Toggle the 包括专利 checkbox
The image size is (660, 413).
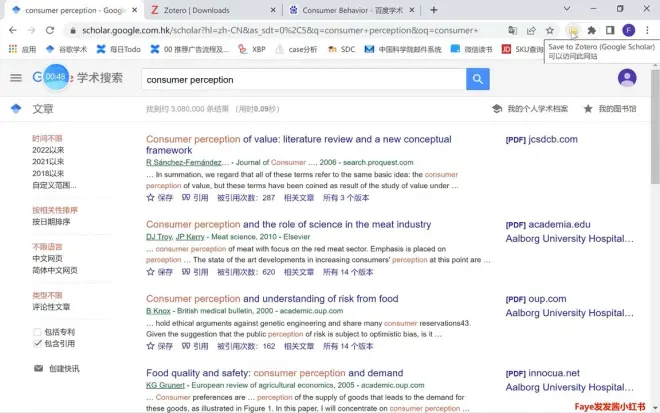coord(37,332)
